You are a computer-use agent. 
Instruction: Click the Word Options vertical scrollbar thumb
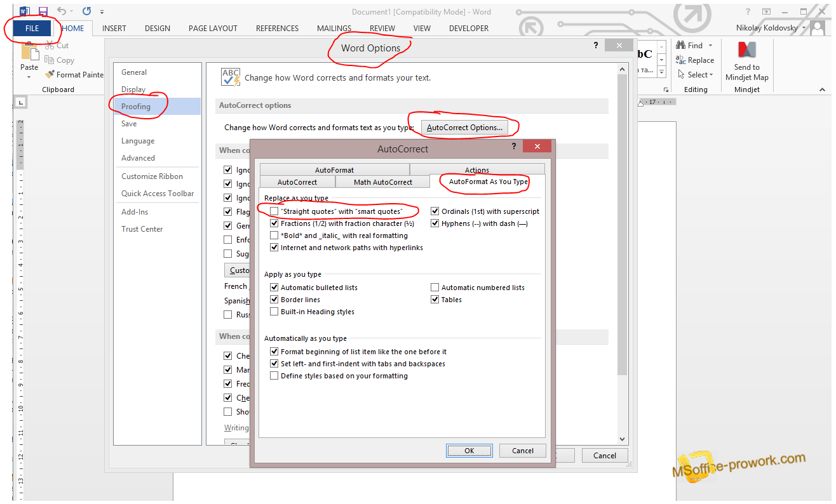point(623,223)
